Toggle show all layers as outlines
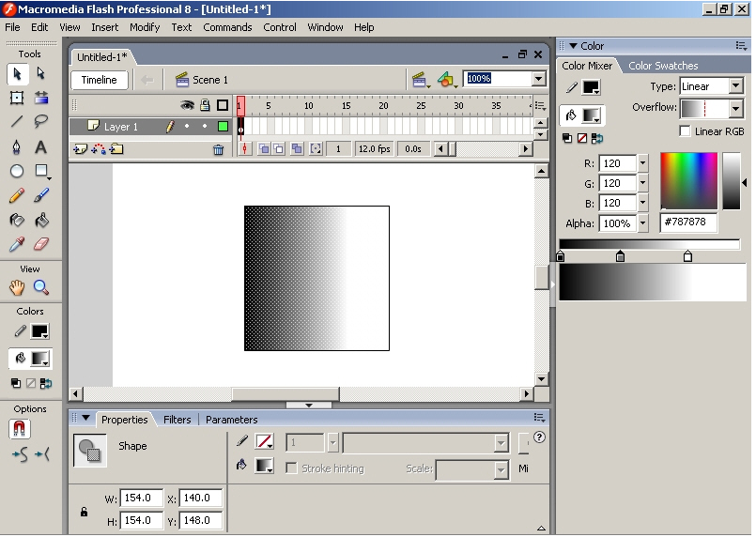The width and height of the screenshot is (756, 537). pos(223,105)
